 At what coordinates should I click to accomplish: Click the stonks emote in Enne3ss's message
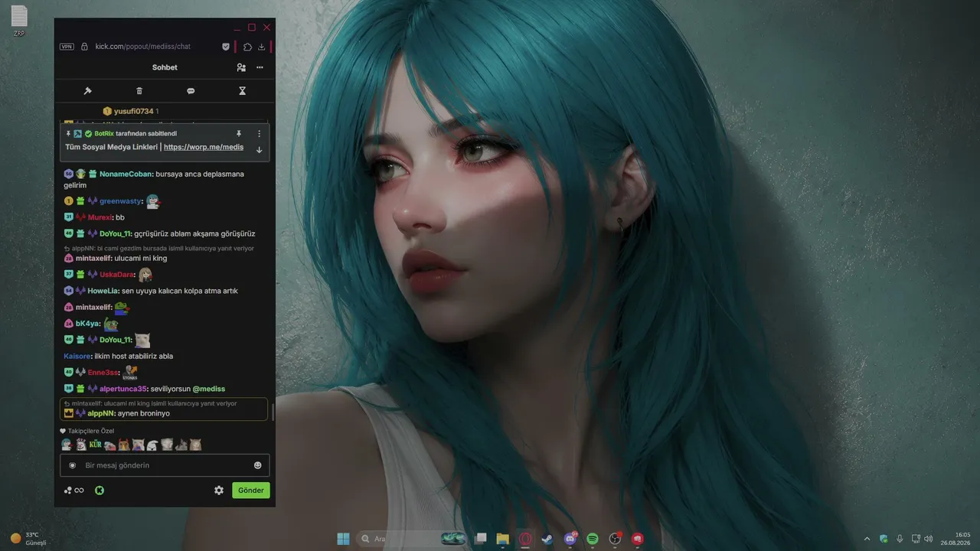pyautogui.click(x=130, y=372)
